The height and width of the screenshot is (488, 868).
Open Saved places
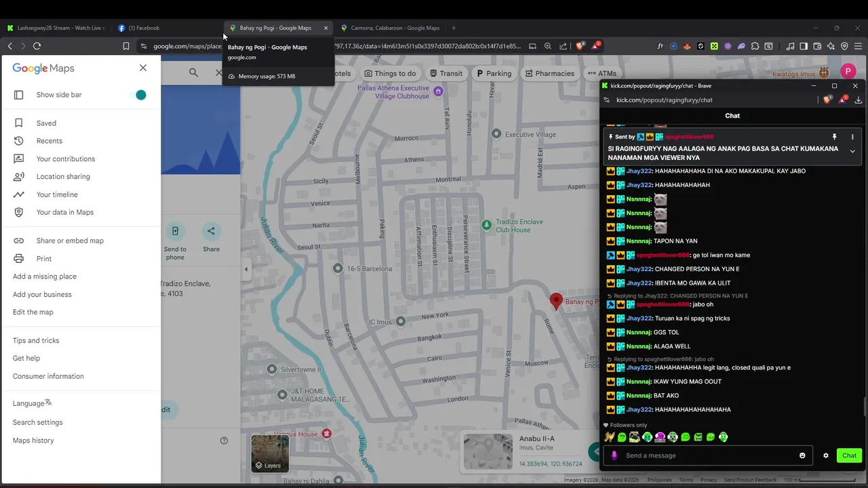click(46, 123)
